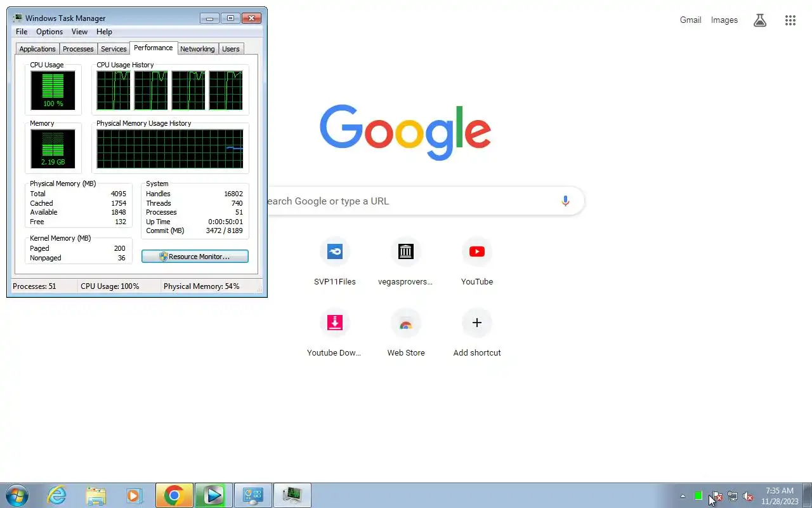This screenshot has height=508, width=812.
Task: Click the Physical Memory Usage History graph
Action: pyautogui.click(x=170, y=149)
